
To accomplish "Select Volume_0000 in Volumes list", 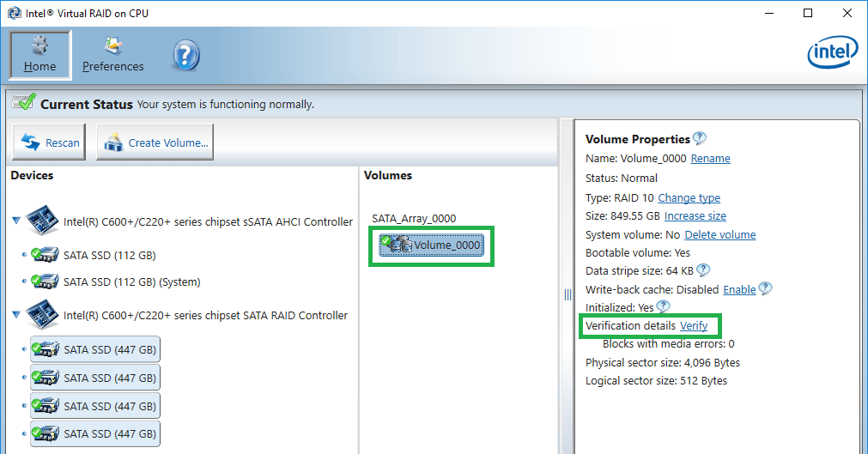I will (431, 246).
